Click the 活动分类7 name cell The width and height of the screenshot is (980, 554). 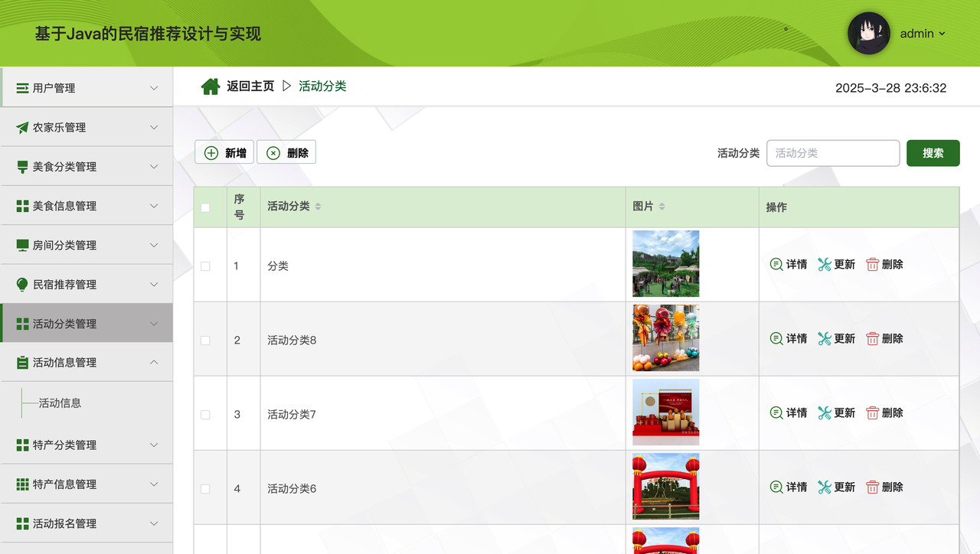click(x=292, y=415)
